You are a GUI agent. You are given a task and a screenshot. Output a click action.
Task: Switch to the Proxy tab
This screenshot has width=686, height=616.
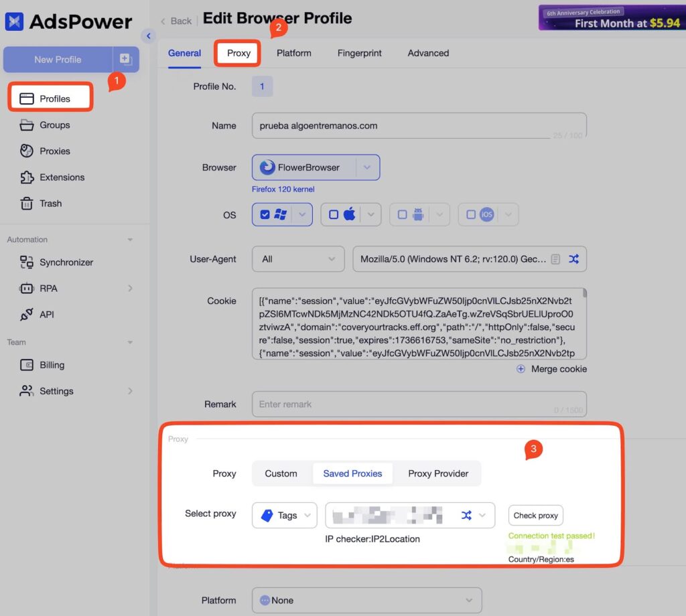238,54
